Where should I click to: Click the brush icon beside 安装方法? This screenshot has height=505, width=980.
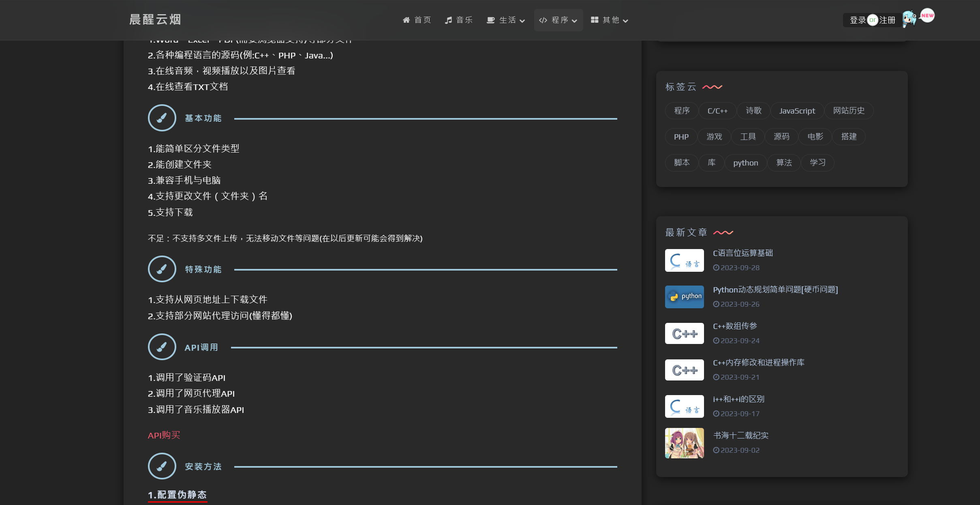pyautogui.click(x=162, y=466)
